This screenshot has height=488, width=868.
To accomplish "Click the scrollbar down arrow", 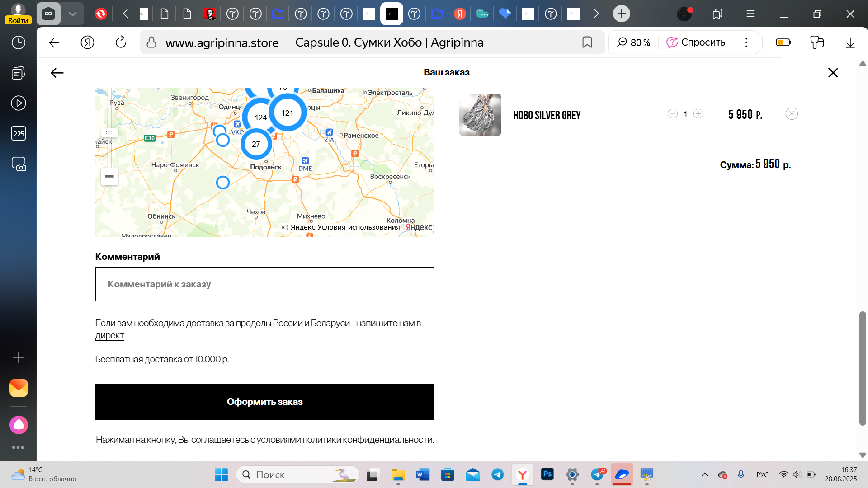I will pos(863,455).
